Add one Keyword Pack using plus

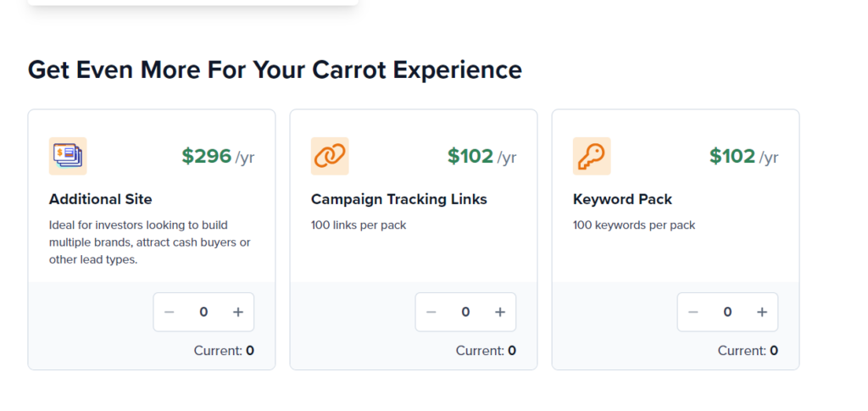(x=762, y=312)
